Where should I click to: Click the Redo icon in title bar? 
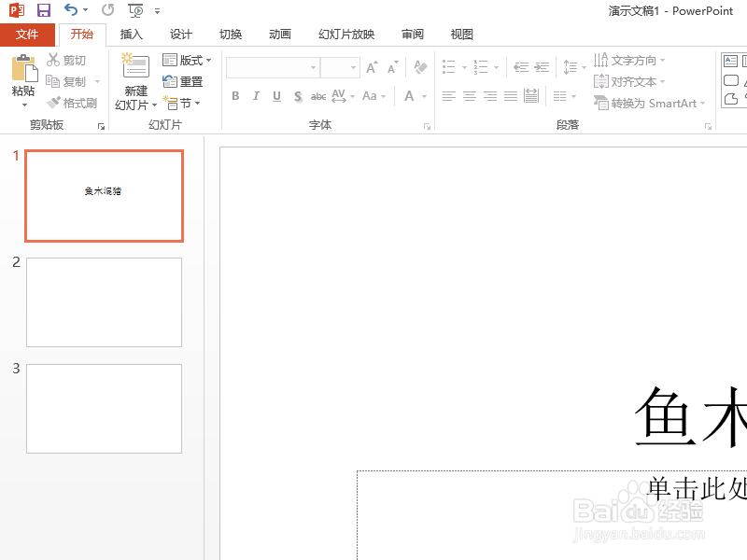click(x=108, y=10)
